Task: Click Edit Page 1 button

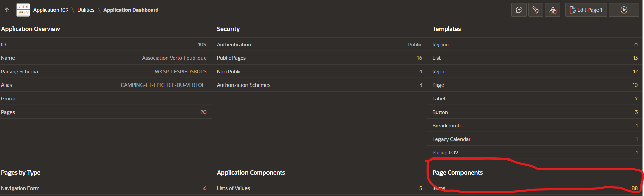Action: tap(586, 10)
